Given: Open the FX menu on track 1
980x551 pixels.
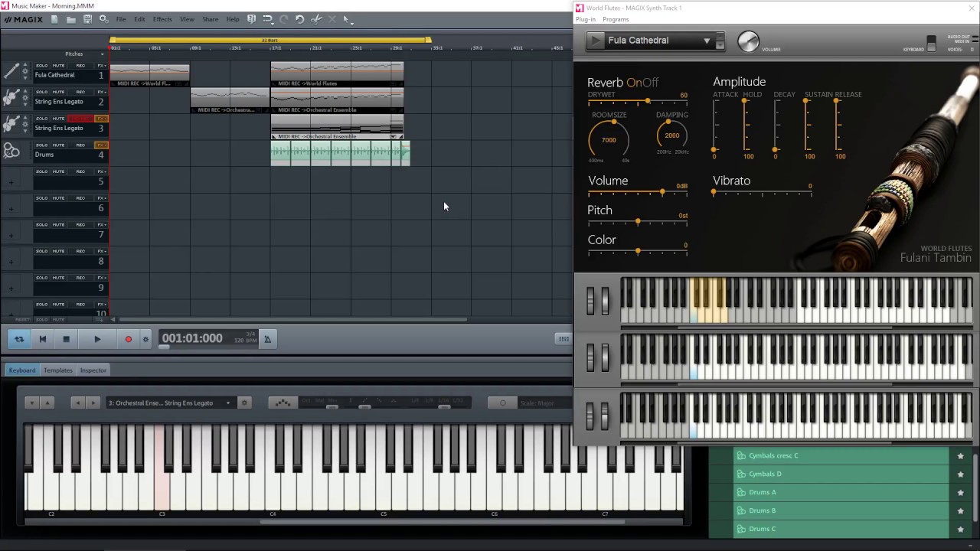Looking at the screenshot, I should (101, 66).
